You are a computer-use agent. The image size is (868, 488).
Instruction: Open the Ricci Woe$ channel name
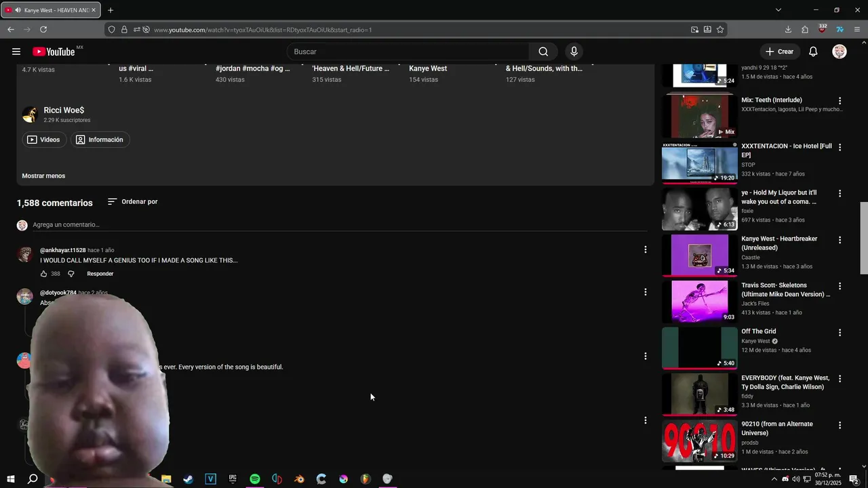click(x=64, y=110)
